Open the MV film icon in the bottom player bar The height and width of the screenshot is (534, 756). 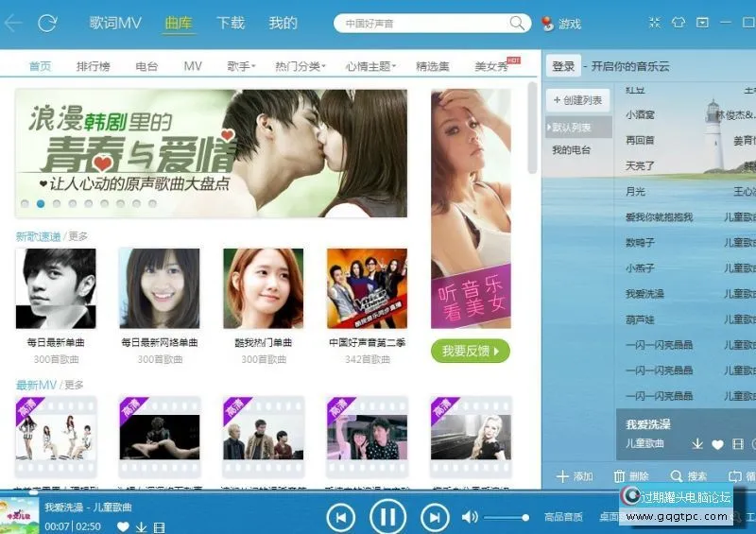coord(159,527)
